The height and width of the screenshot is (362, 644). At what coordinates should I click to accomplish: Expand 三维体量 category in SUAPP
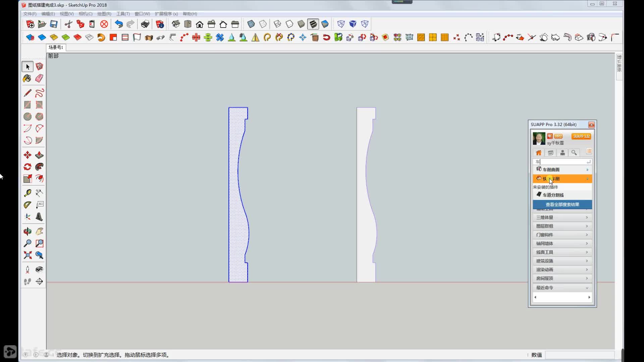click(562, 217)
